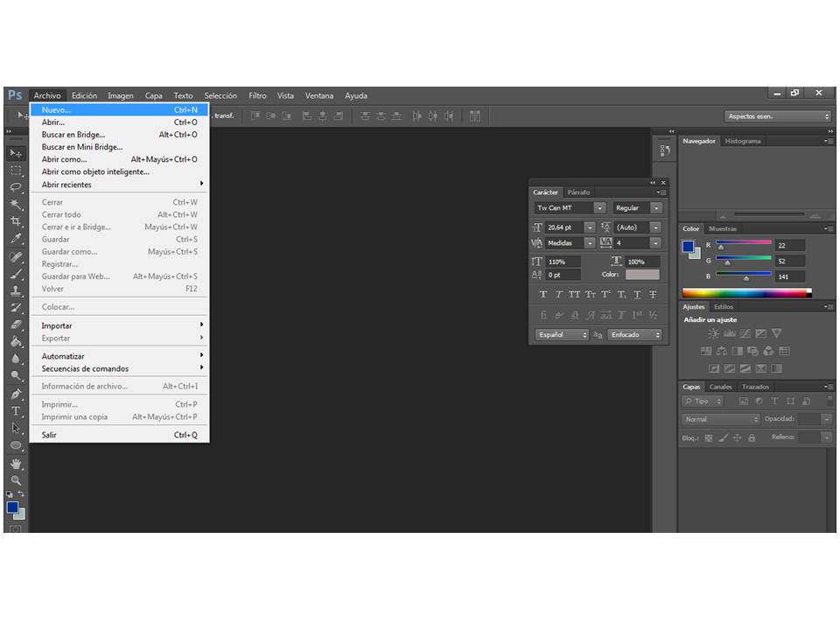Viewport: 840px width, 630px height.
Task: Open the Enfocado anti-aliasing dropdown
Action: point(635,335)
